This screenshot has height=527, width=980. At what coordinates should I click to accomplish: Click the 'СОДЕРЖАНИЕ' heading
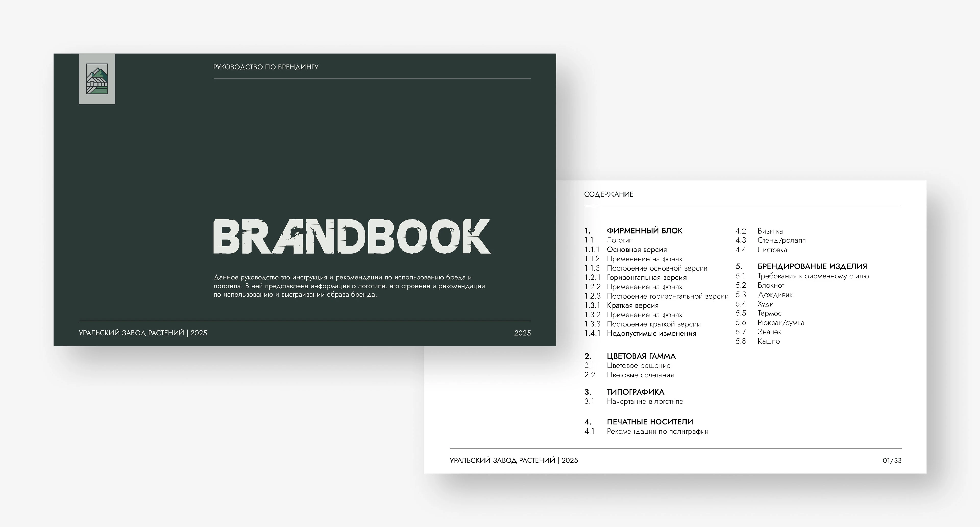coord(609,194)
